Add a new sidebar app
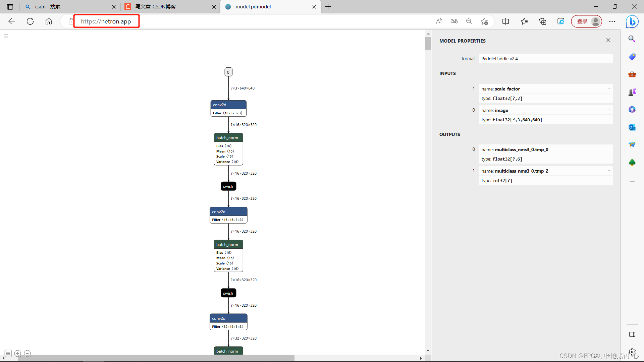Screen dimensions: 644x362 click(x=632, y=181)
